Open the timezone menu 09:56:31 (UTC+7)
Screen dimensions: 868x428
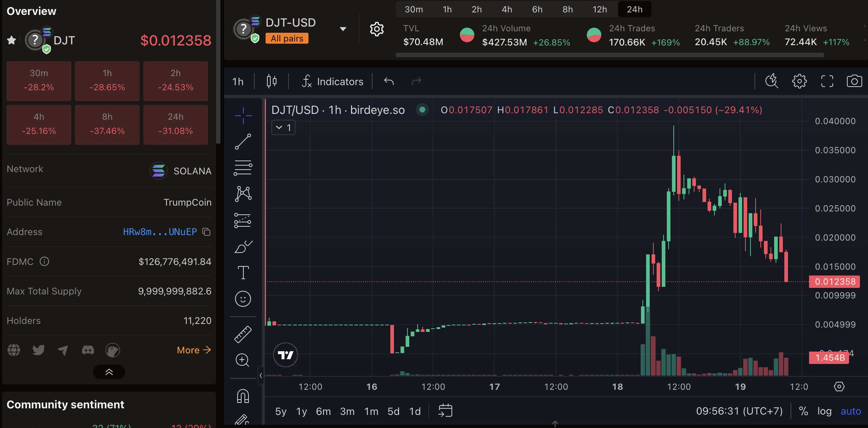739,411
